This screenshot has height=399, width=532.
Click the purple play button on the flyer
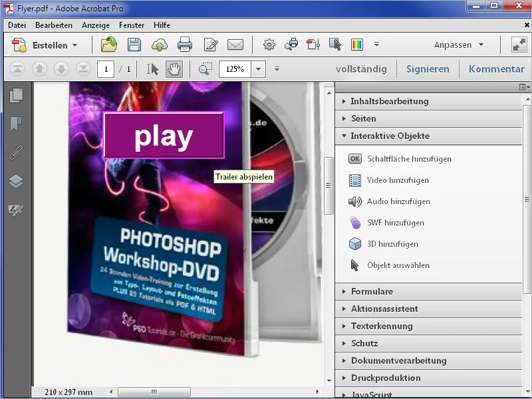pos(164,136)
